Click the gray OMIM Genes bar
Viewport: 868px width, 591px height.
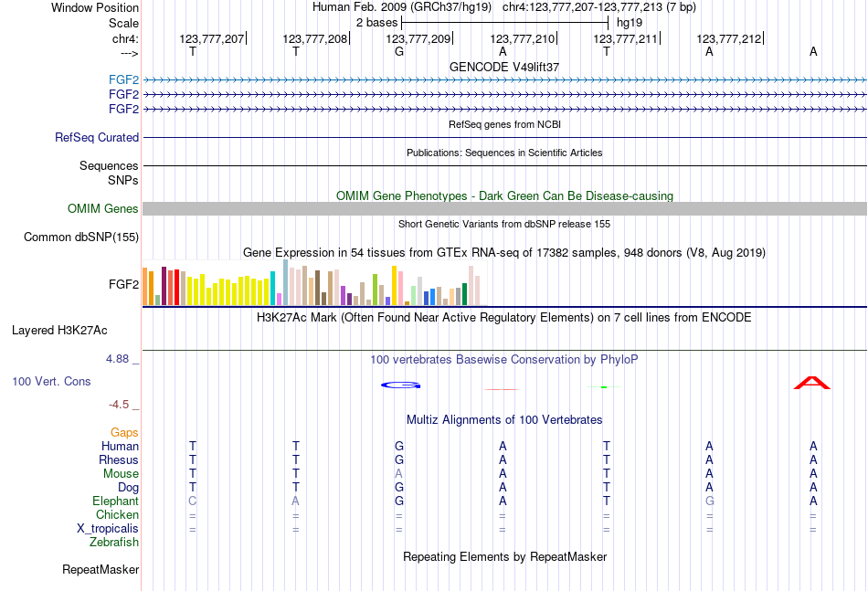pos(504,208)
